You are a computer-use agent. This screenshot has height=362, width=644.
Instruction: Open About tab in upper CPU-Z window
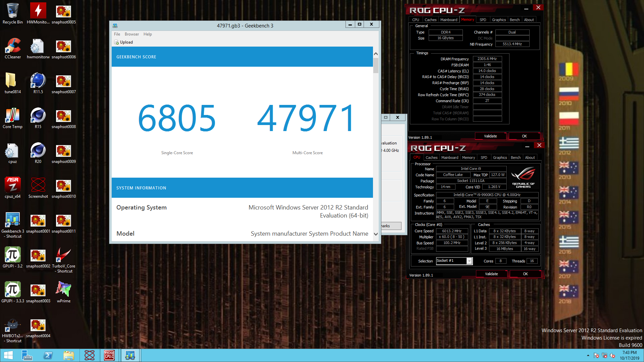coord(529,20)
